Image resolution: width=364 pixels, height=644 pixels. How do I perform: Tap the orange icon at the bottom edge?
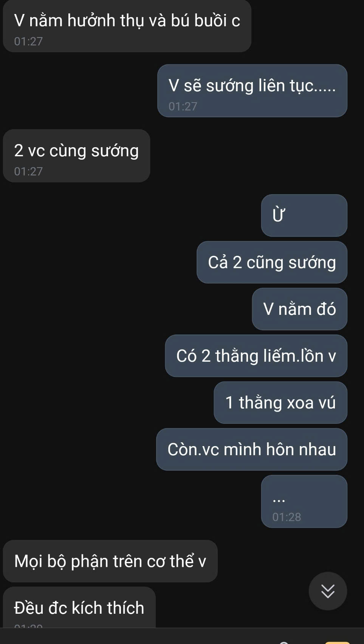click(337, 642)
